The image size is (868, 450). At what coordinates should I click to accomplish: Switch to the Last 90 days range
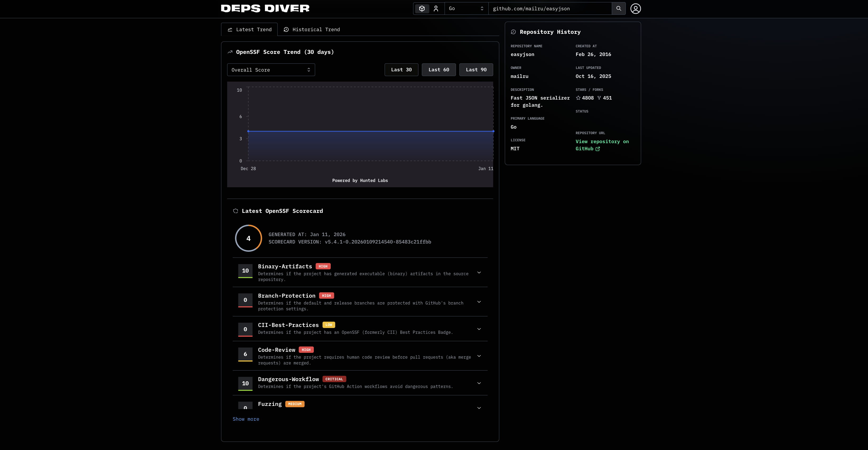point(476,70)
